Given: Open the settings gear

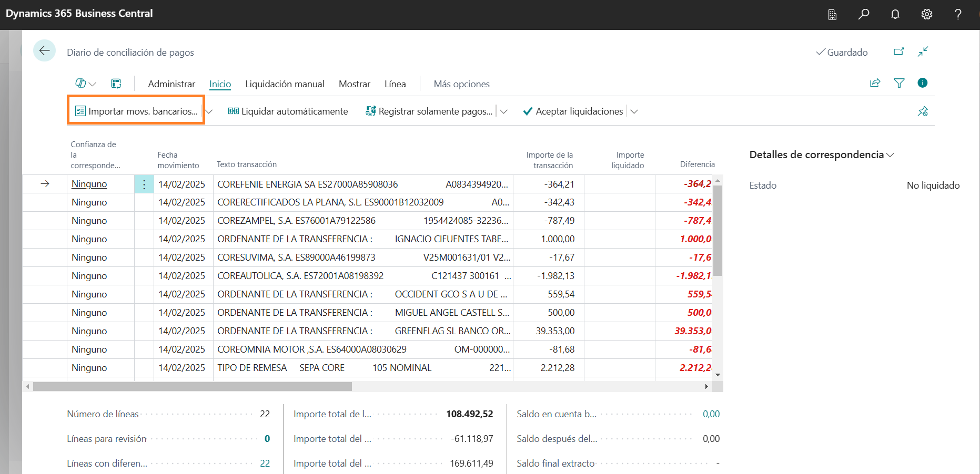Looking at the screenshot, I should 927,14.
